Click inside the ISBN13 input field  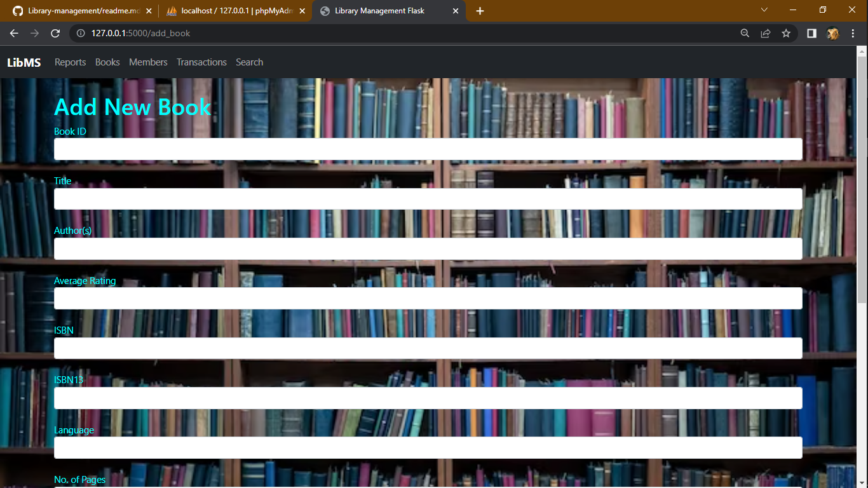pyautogui.click(x=428, y=398)
